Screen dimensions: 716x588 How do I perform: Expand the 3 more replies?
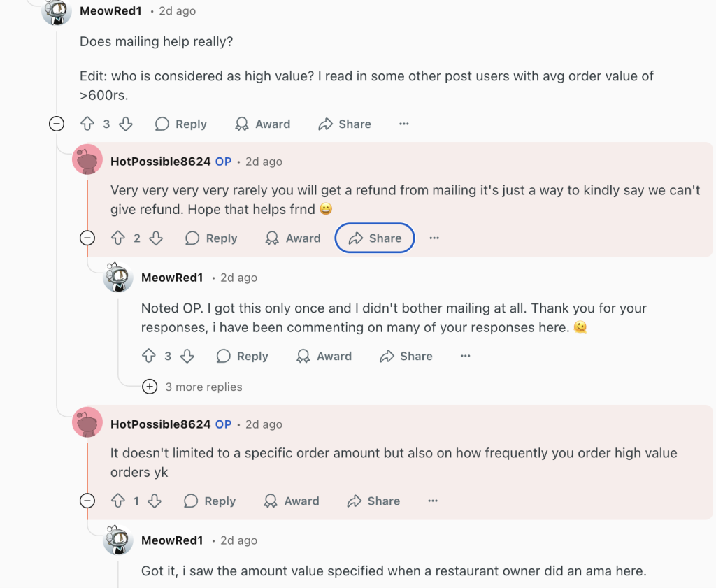click(x=150, y=387)
